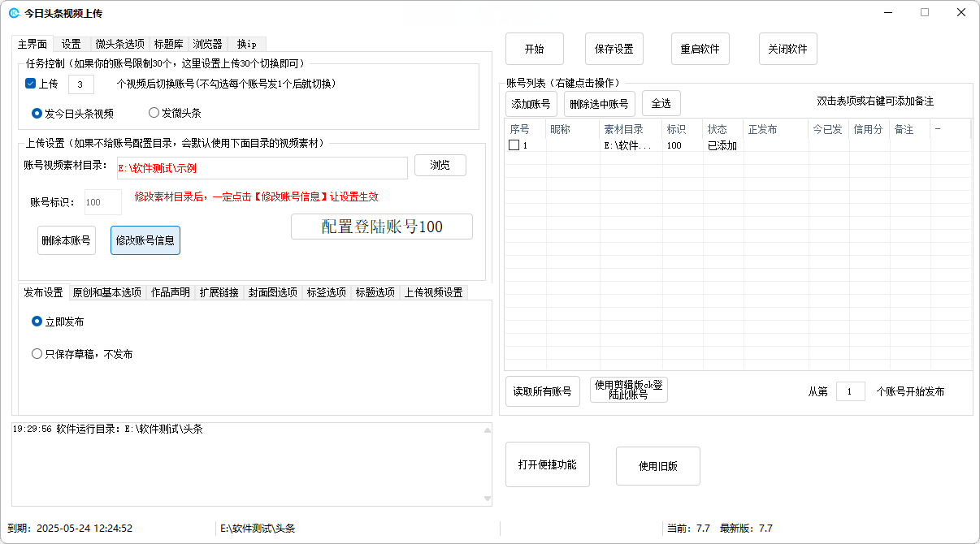Click the 添加账号 button

[x=531, y=104]
